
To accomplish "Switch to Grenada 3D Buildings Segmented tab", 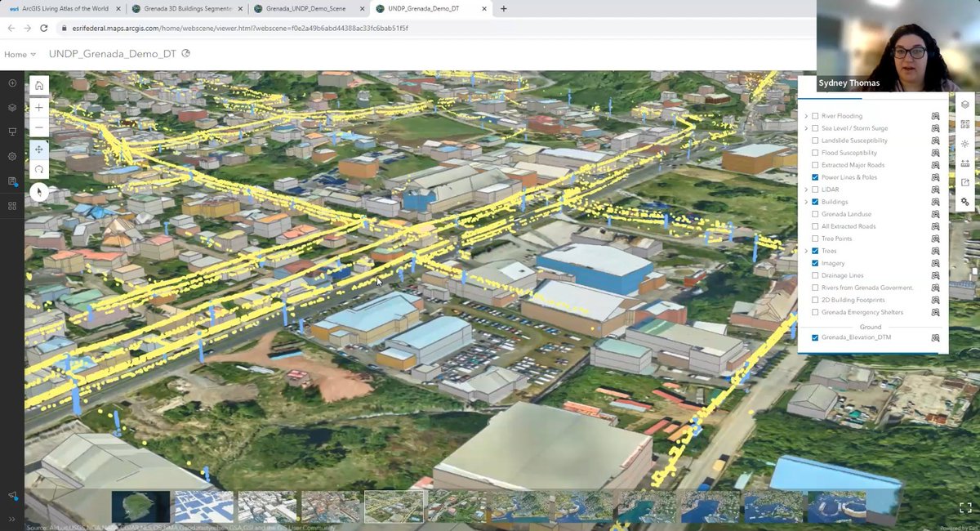I will click(x=187, y=9).
